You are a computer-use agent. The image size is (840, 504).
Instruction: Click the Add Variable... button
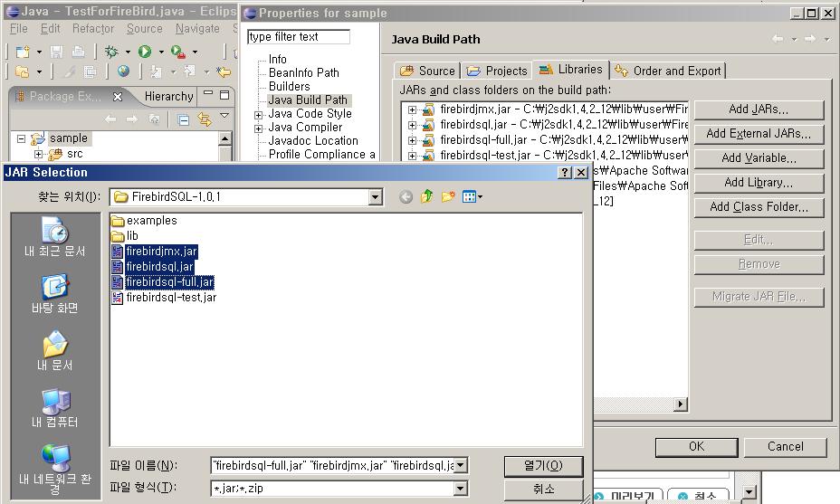[759, 158]
